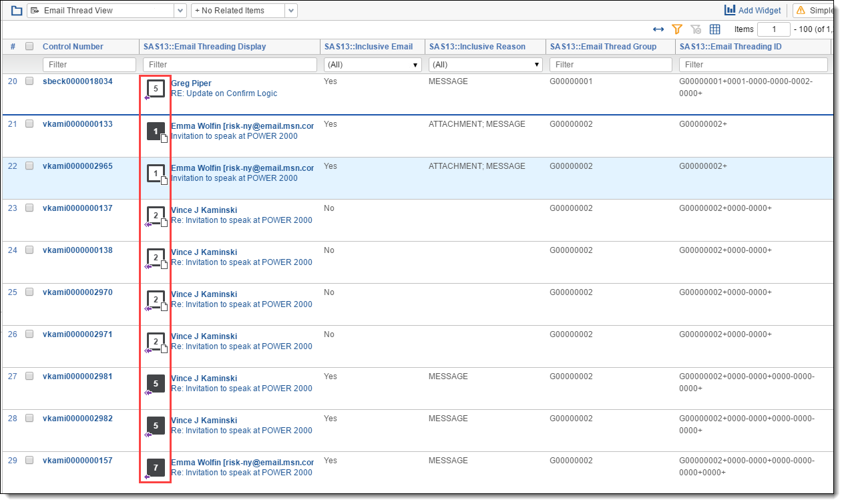Open the Inclusive Reason (All) filter dropdown
844x504 pixels.
(485, 65)
